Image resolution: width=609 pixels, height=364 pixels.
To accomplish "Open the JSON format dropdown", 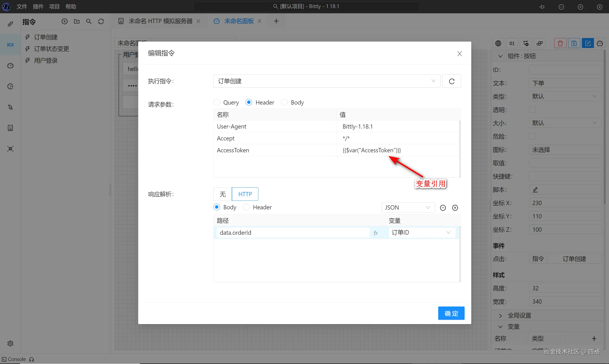I will (x=408, y=207).
